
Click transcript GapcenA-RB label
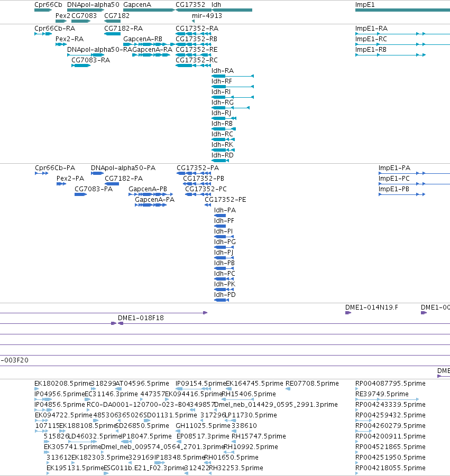point(142,39)
